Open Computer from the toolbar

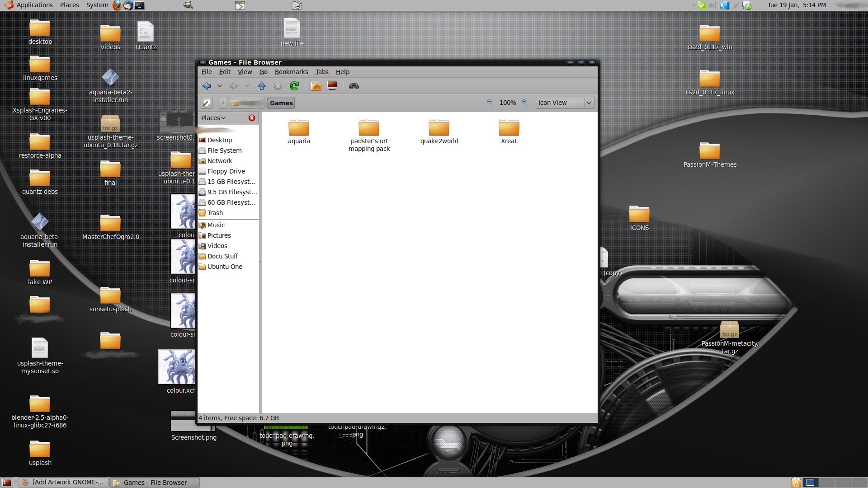[x=332, y=86]
